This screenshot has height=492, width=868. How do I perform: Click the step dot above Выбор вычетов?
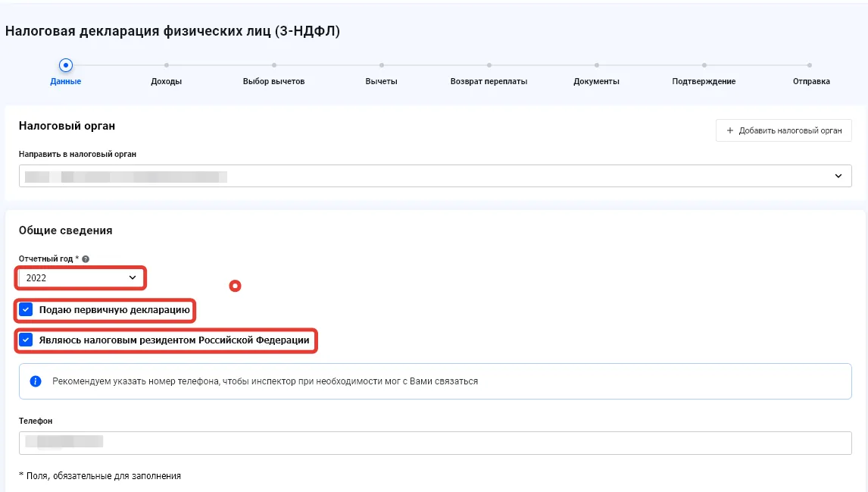point(274,65)
